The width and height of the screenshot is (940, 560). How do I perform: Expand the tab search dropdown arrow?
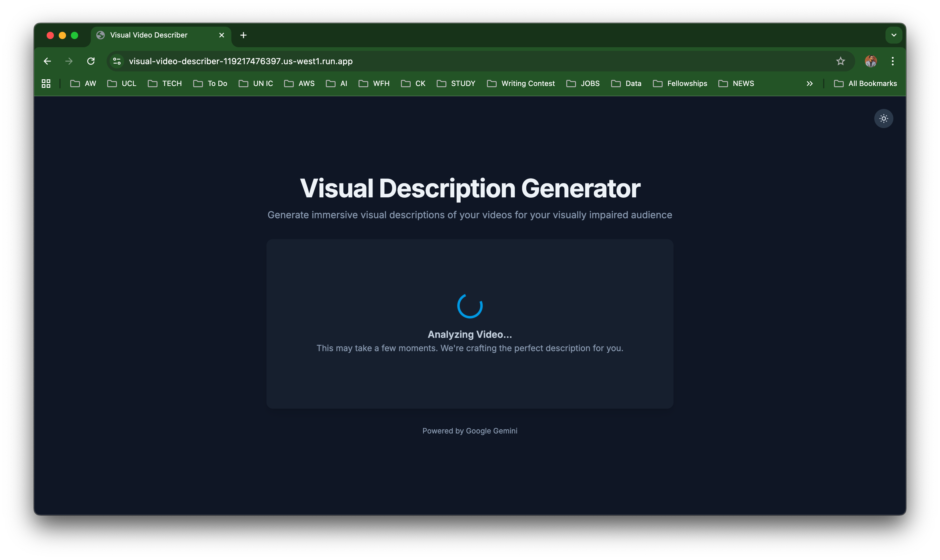[894, 35]
